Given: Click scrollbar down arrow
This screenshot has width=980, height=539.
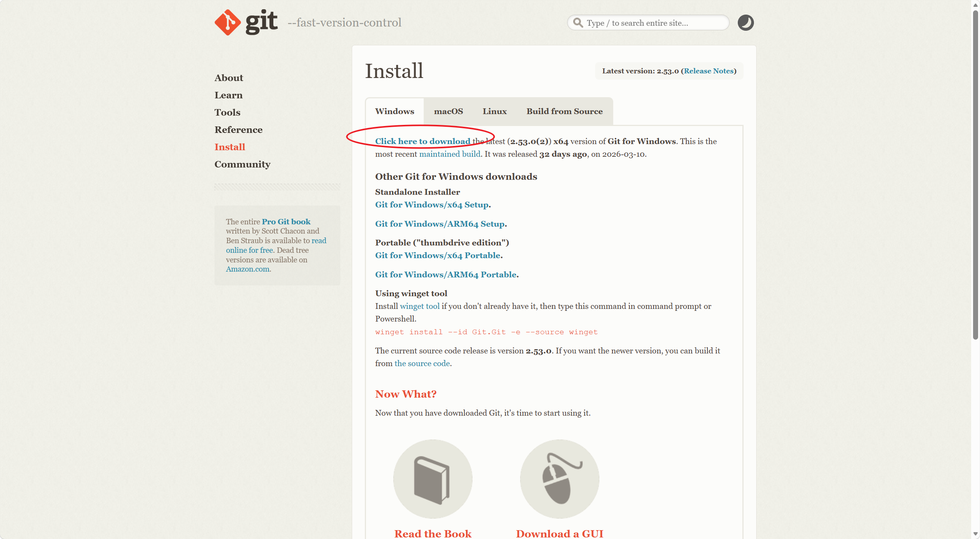Looking at the screenshot, I should [x=975, y=534].
